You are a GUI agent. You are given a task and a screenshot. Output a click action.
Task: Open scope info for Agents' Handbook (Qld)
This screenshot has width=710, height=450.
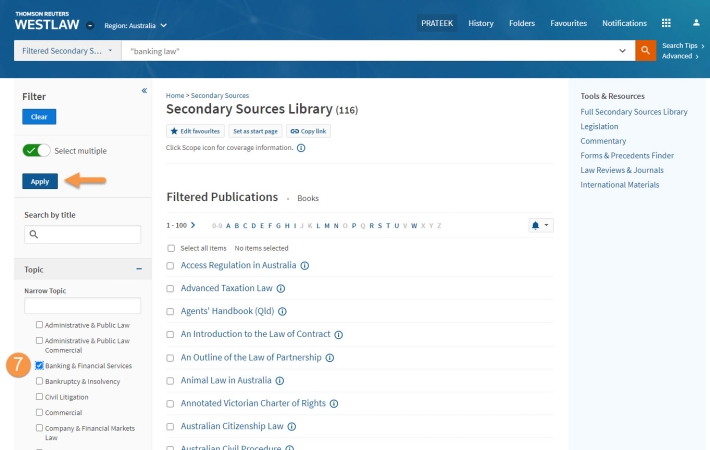point(282,311)
